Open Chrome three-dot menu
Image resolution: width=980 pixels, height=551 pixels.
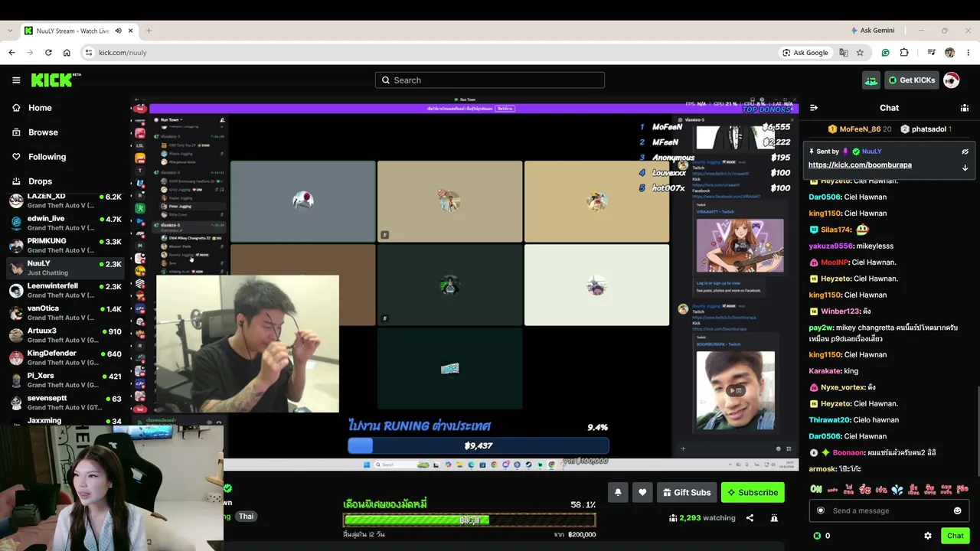(968, 53)
